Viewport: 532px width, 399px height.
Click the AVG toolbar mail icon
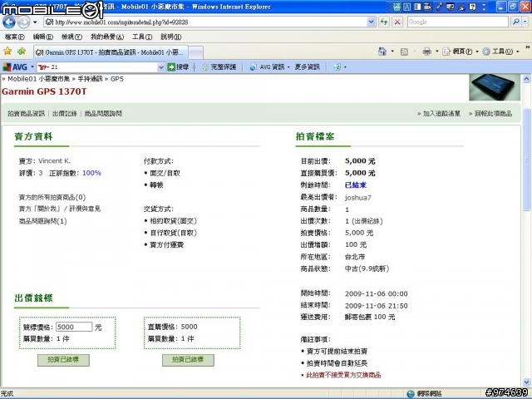[x=337, y=67]
